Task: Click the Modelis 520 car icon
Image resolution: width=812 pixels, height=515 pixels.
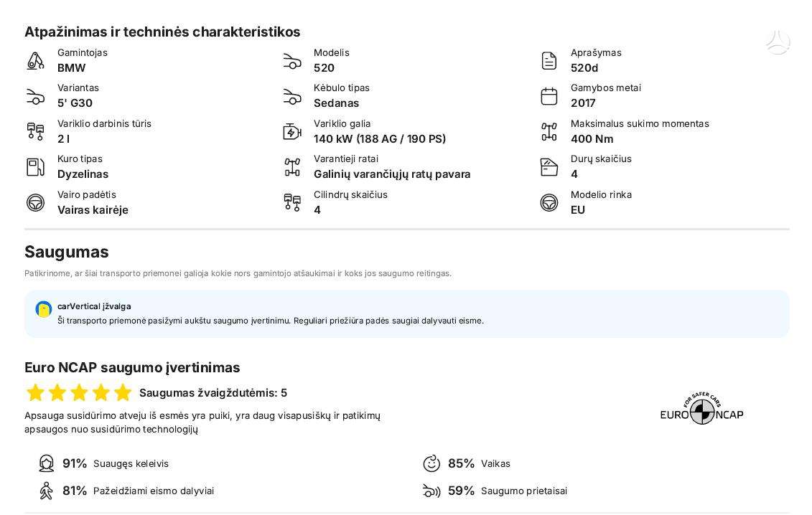Action: coord(292,60)
